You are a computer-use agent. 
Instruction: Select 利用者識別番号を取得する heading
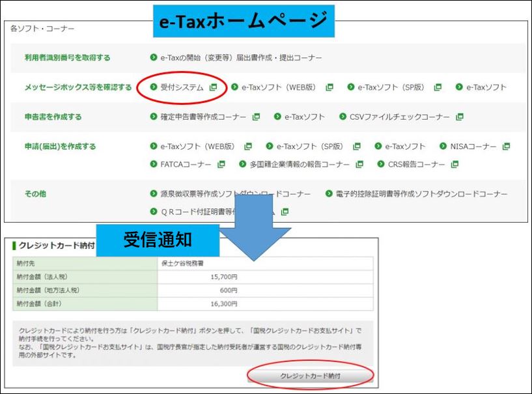tap(68, 58)
